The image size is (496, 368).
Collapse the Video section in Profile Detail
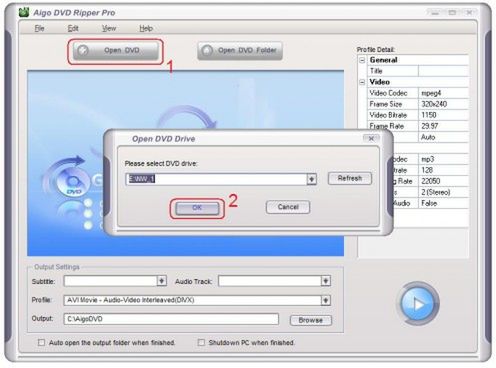point(362,82)
